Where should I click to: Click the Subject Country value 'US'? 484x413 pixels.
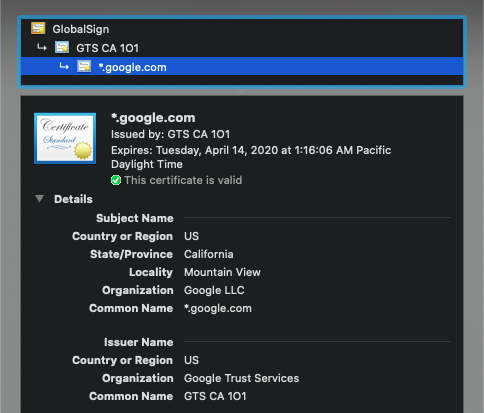[191, 236]
